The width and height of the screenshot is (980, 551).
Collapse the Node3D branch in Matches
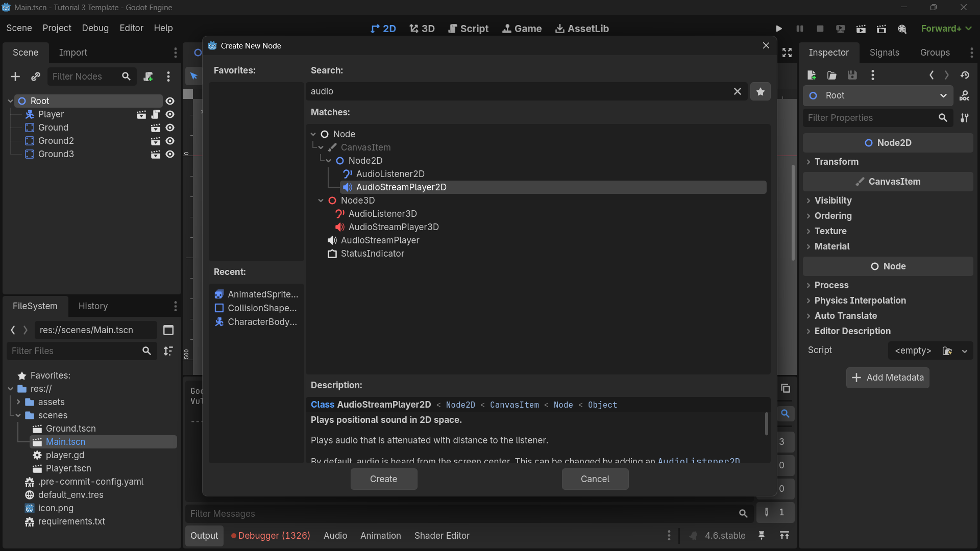coord(321,201)
